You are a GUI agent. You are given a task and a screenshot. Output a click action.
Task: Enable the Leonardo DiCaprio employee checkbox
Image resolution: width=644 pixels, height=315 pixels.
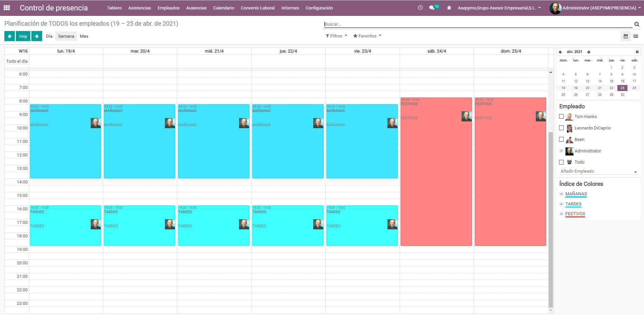point(561,128)
